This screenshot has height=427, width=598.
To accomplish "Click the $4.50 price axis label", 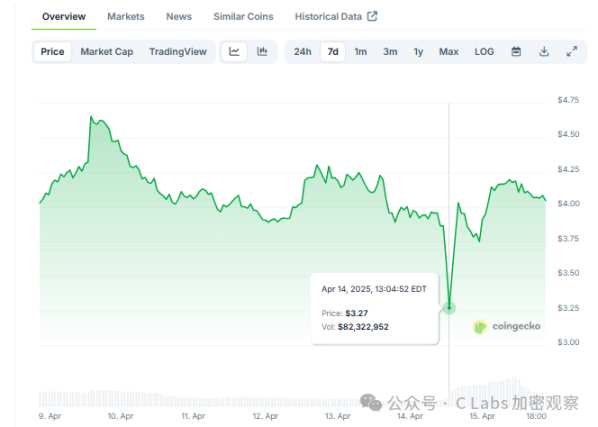I will pos(568,134).
